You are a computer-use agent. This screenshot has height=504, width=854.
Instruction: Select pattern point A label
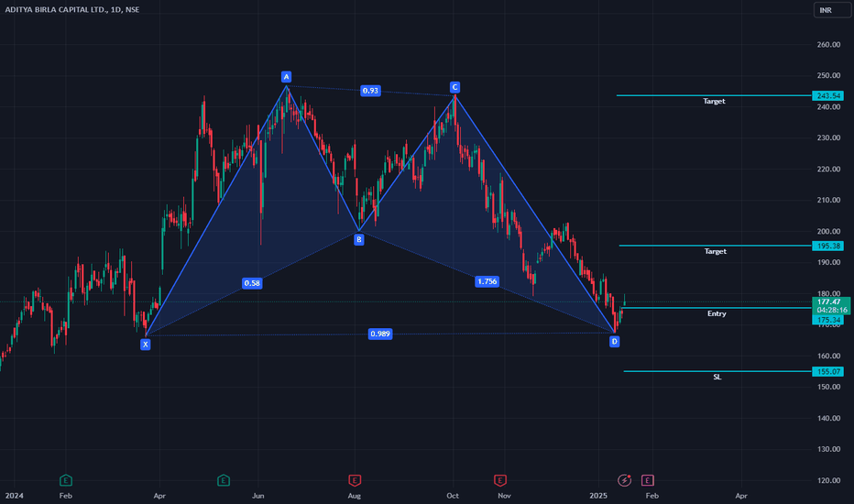286,77
